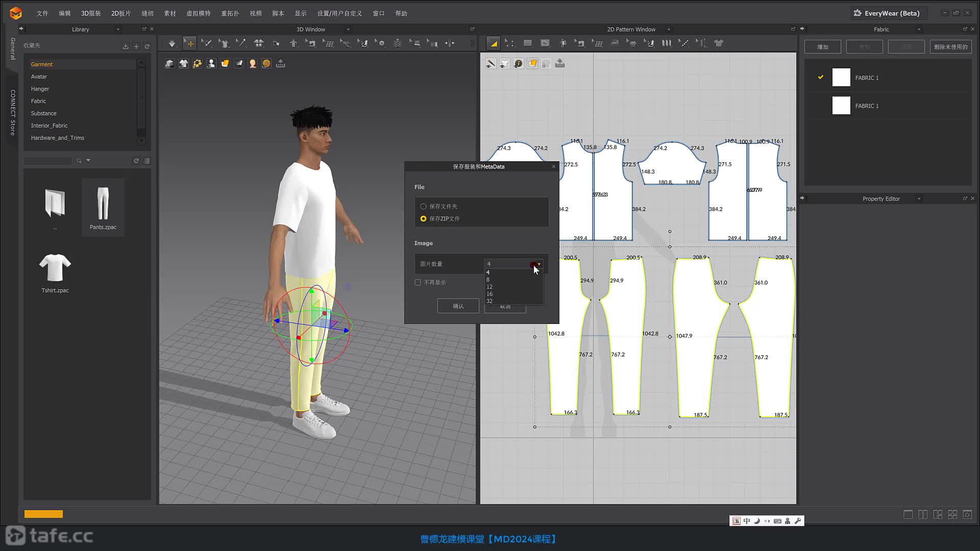The width and height of the screenshot is (980, 551).
Task: Check the 不再显示 checkbox
Action: [418, 283]
